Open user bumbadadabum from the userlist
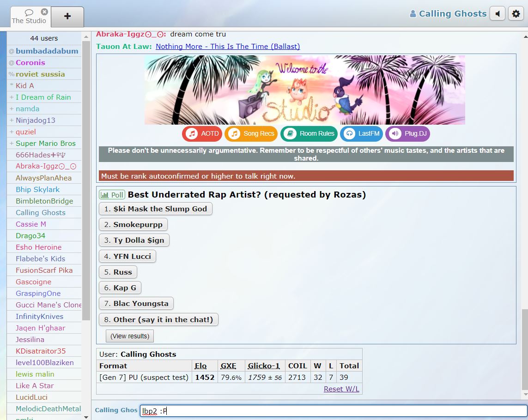 pos(47,51)
